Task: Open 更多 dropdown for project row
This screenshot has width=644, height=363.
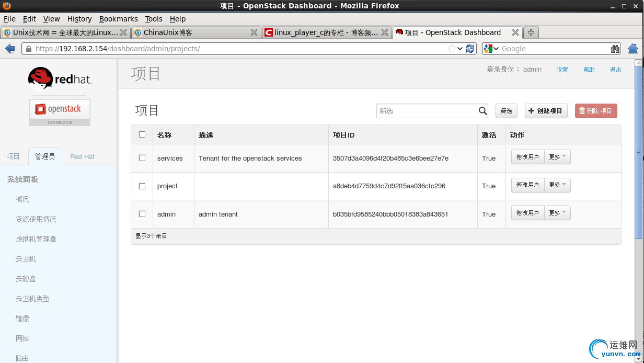Action: pos(557,185)
